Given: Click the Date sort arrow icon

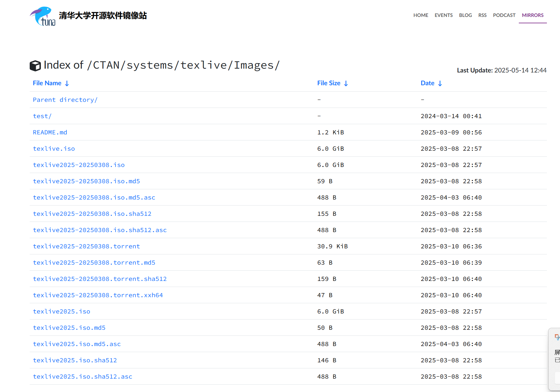Looking at the screenshot, I should (440, 84).
